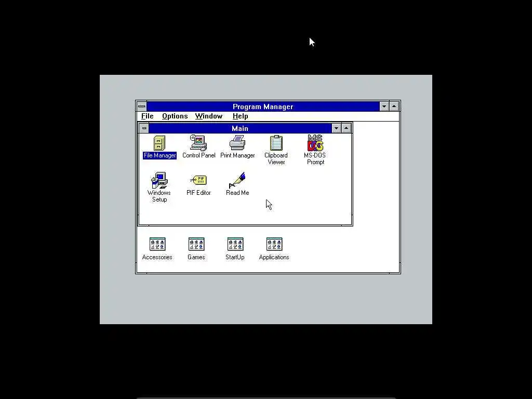Click the Program Manager title bar
The image size is (532, 399).
(x=263, y=107)
